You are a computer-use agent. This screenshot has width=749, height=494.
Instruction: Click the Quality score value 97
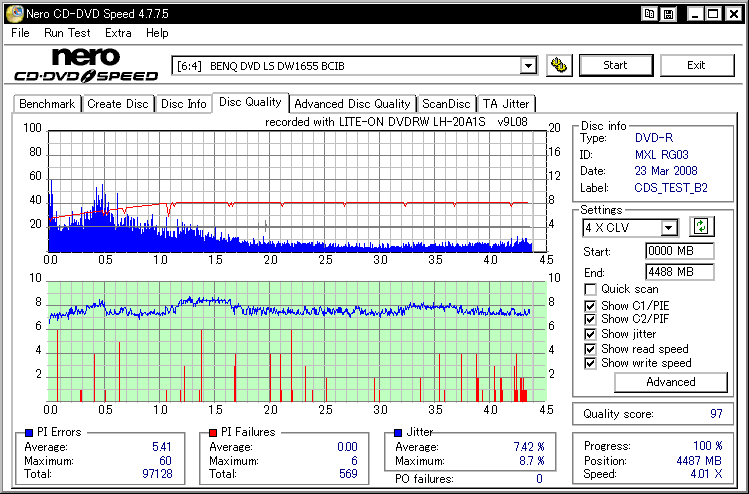[x=716, y=414]
